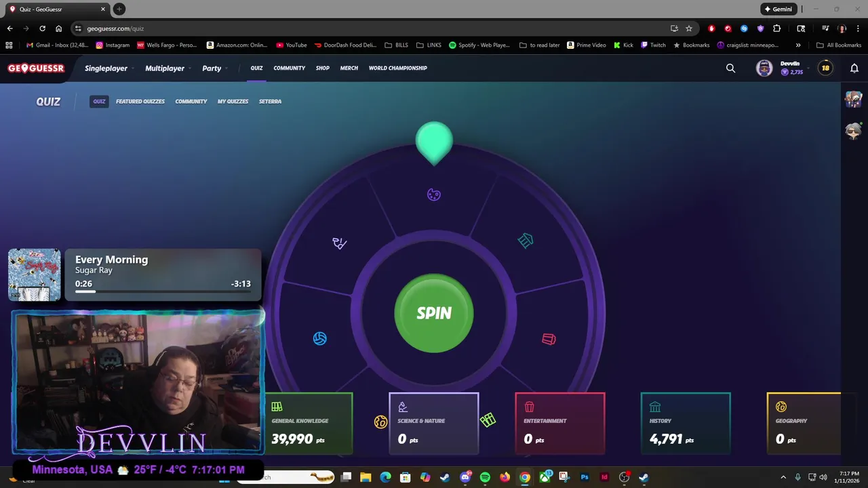Screen dimensions: 868x488
Task: Open the Science & Nature category card
Action: (x=434, y=423)
